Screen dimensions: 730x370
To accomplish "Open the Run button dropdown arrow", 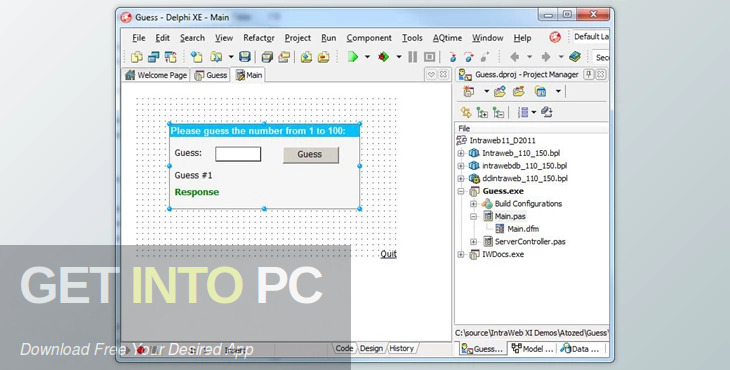I will pos(367,57).
